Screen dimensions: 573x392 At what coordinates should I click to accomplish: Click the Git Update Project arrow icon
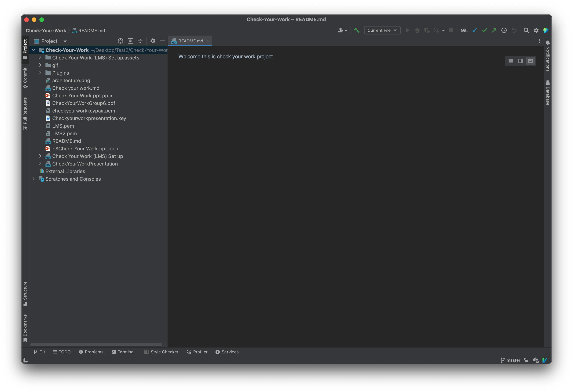474,30
